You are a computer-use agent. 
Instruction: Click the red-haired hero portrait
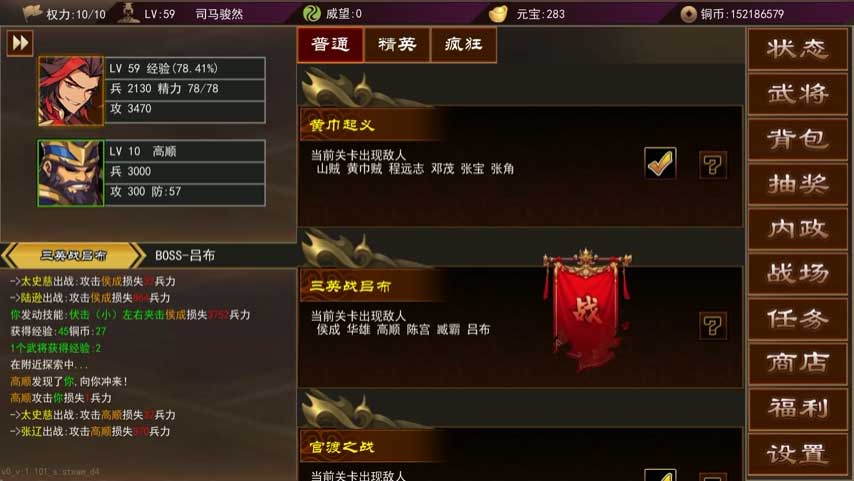[x=70, y=91]
